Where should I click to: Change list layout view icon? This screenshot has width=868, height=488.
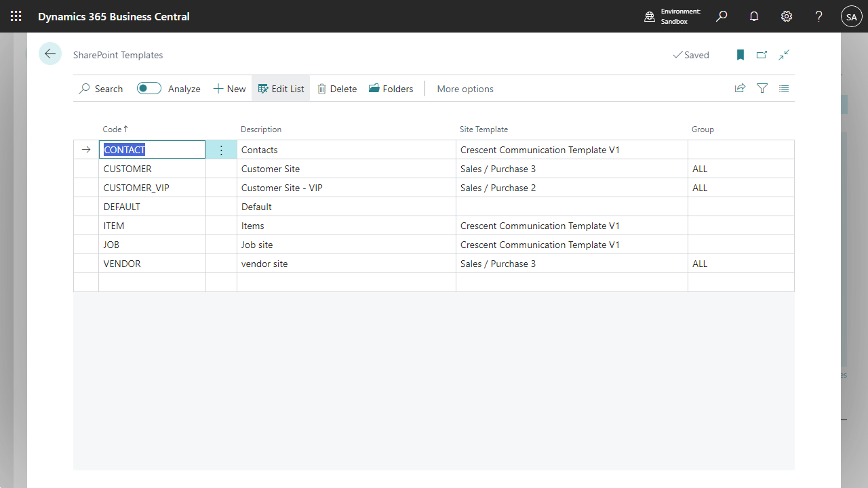coord(784,88)
